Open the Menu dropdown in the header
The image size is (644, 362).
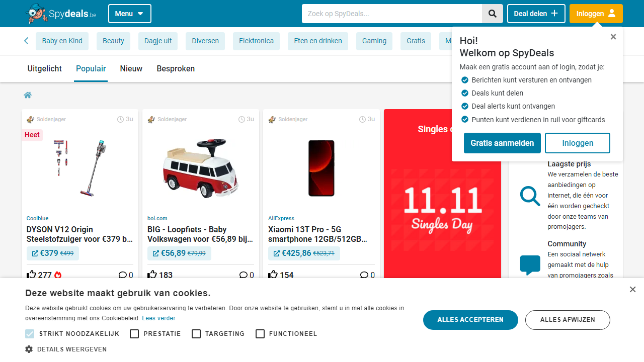pos(129,14)
